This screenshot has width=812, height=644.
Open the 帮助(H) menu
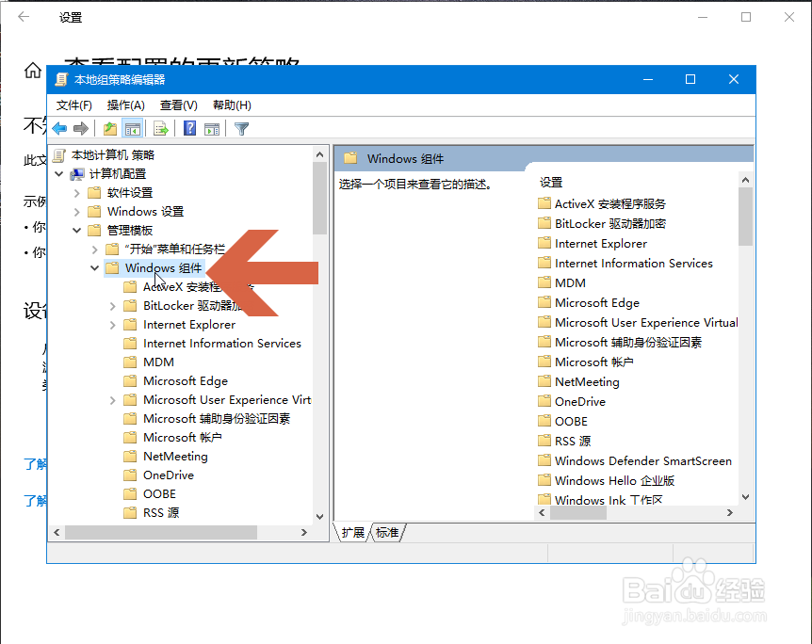232,105
